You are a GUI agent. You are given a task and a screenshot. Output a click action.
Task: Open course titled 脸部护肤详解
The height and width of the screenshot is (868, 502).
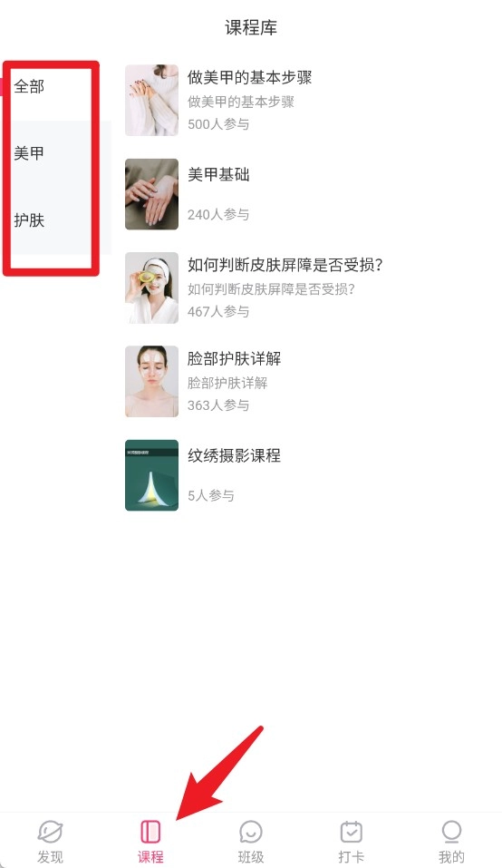(234, 358)
